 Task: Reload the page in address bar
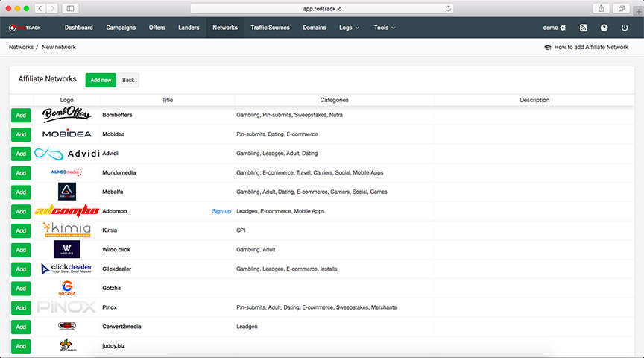448,8
